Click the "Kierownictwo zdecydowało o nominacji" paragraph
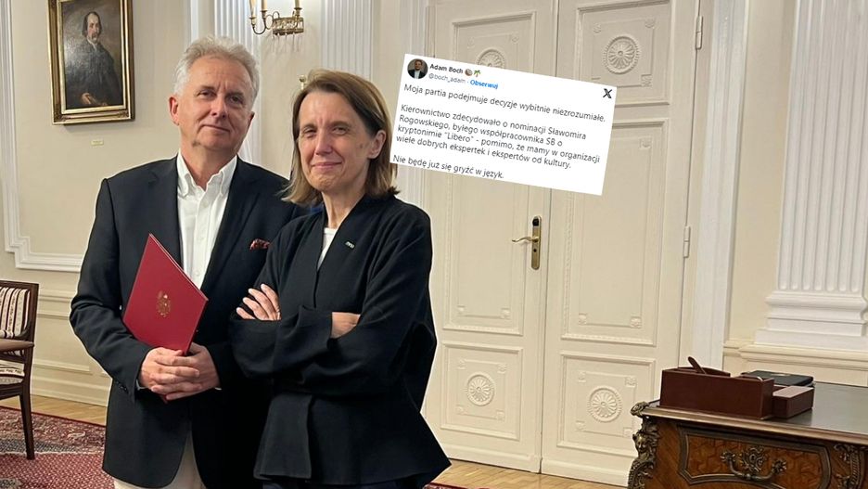 click(499, 135)
